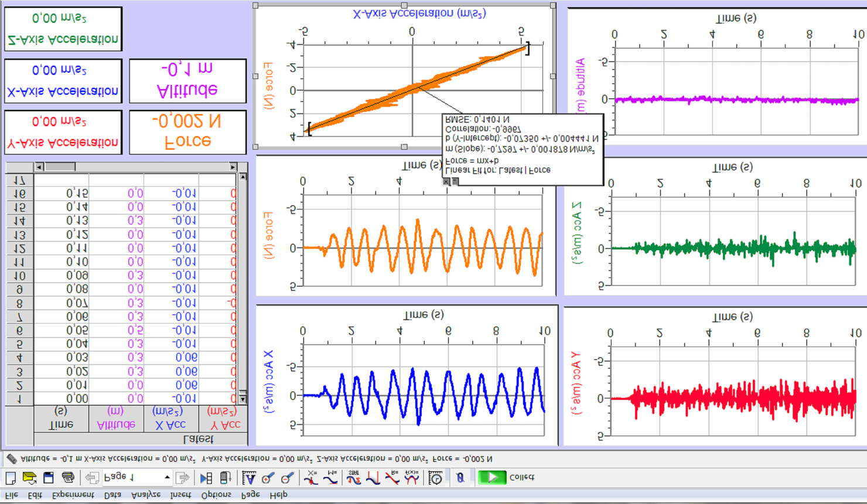The width and height of the screenshot is (867, 504).
Task: Open the Data menu
Action: pos(112,495)
